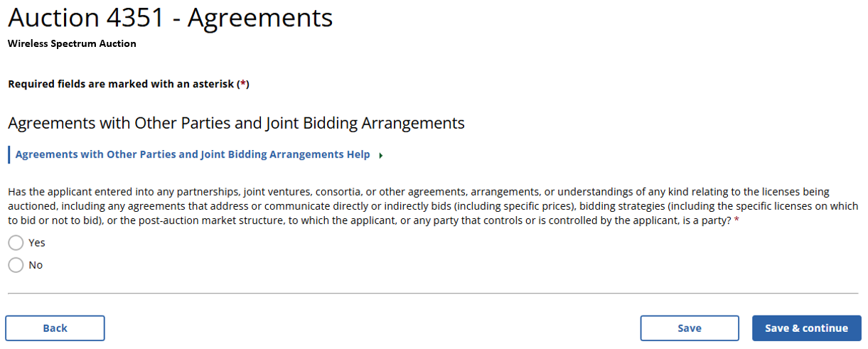This screenshot has width=868, height=349.
Task: Click the "Auction 4351 - Agreements" page title
Action: pyautogui.click(x=170, y=18)
